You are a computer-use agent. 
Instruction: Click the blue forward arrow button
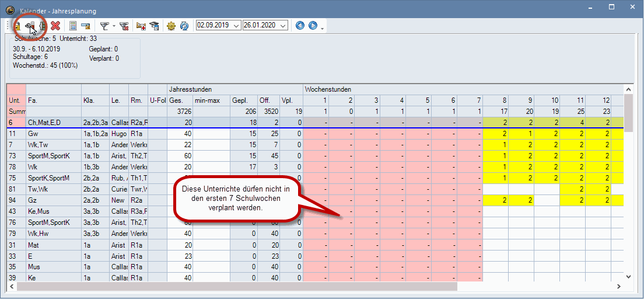(x=313, y=26)
